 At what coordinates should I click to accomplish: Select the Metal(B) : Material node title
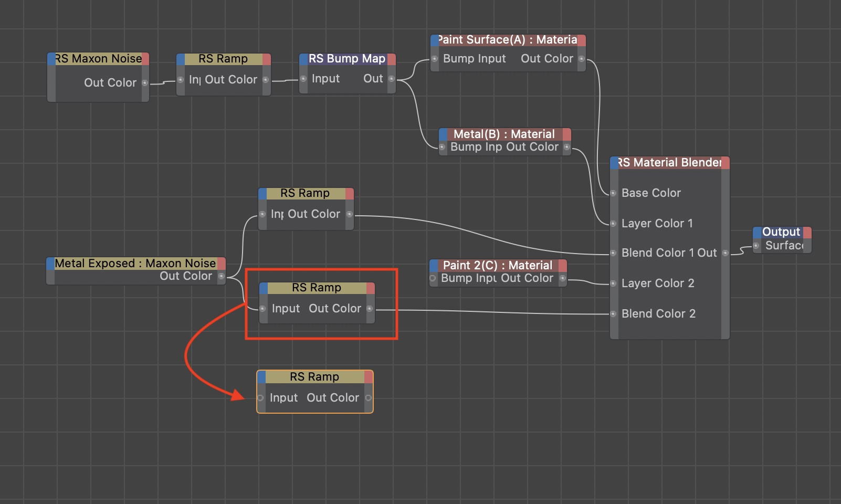[x=504, y=134]
